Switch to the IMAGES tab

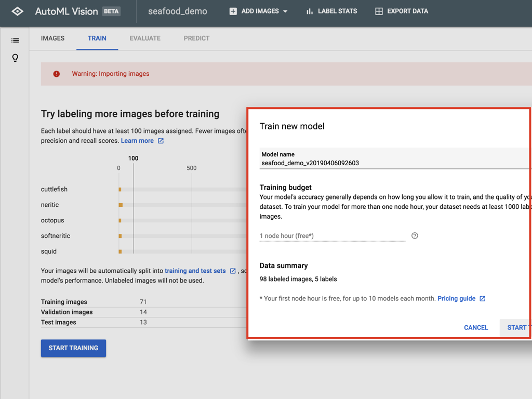(52, 38)
